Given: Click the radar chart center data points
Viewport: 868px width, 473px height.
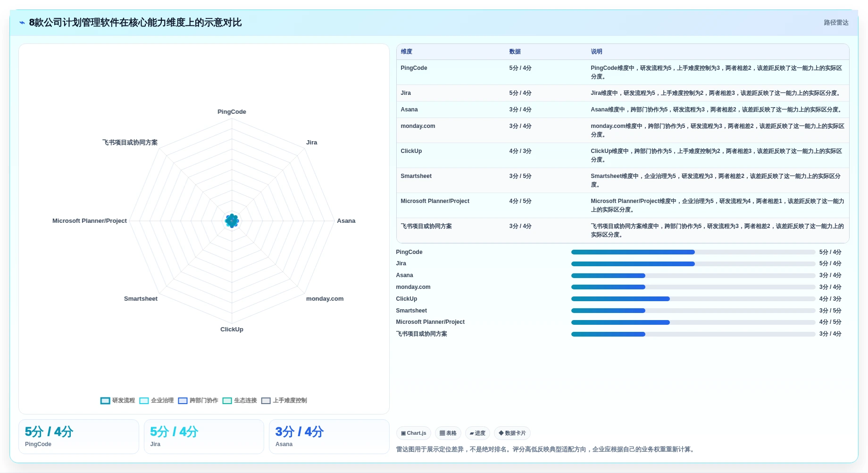Looking at the screenshot, I should [x=232, y=220].
